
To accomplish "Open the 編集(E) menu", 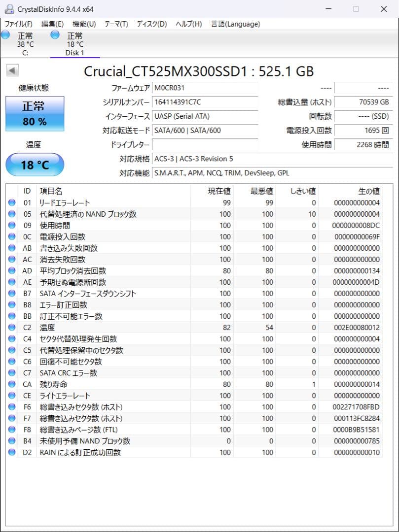I will click(x=52, y=24).
